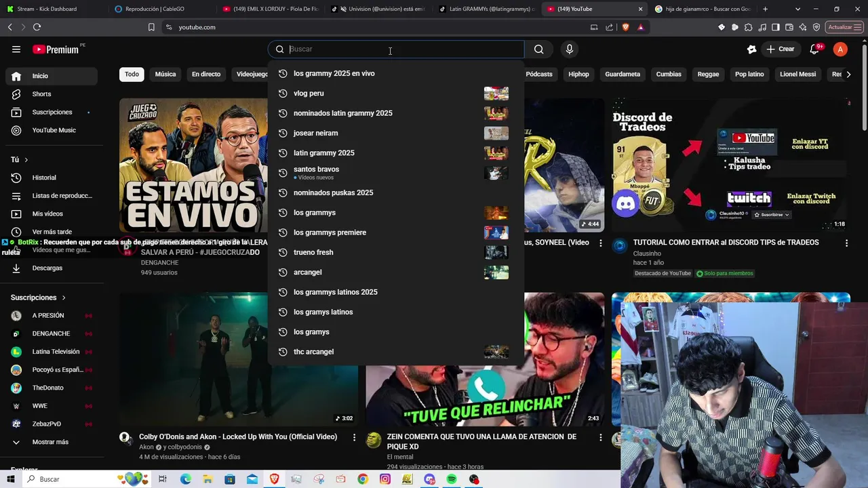This screenshot has width=868, height=488.
Task: Choose suggestion 'vlog peru'
Action: (x=395, y=94)
